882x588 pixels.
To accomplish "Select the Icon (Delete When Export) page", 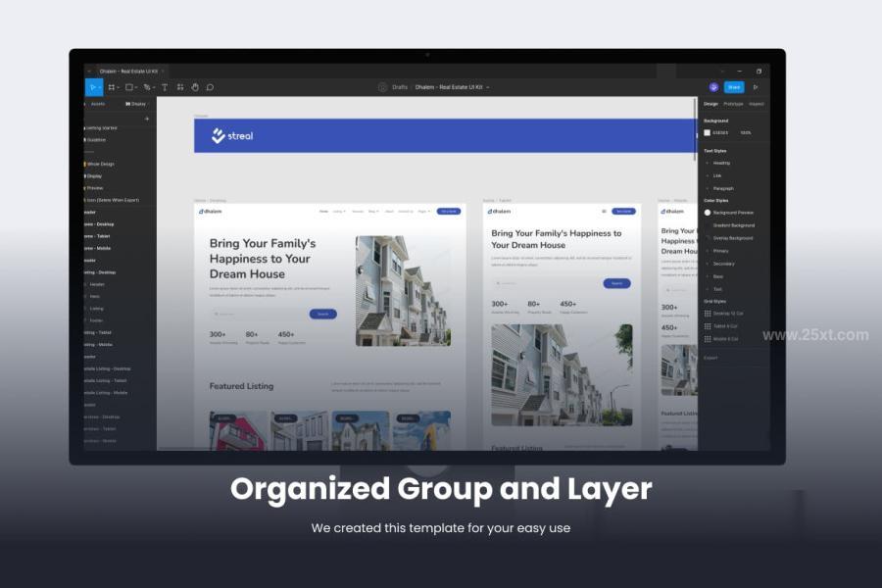I will pyautogui.click(x=112, y=200).
